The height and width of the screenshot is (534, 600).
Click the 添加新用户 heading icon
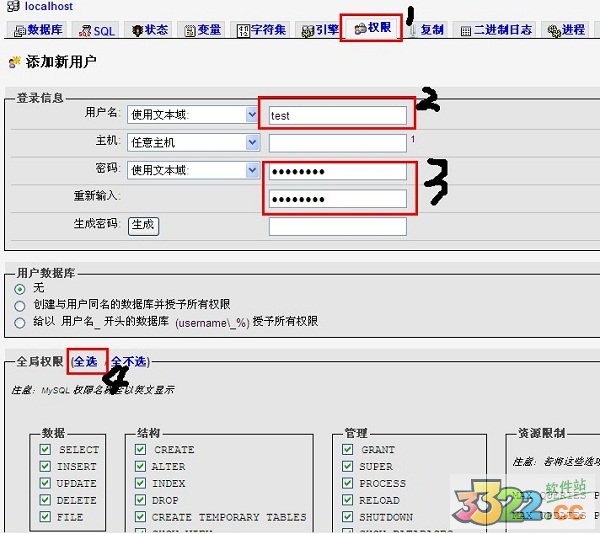tap(15, 62)
